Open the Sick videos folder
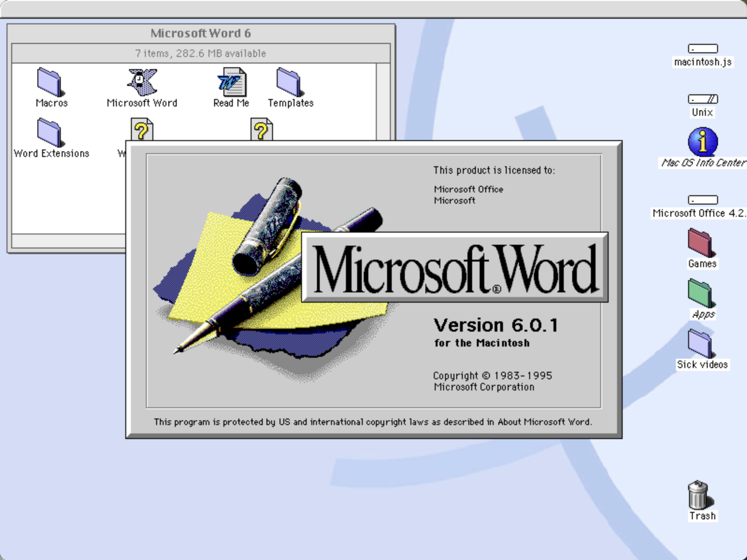 click(x=700, y=344)
